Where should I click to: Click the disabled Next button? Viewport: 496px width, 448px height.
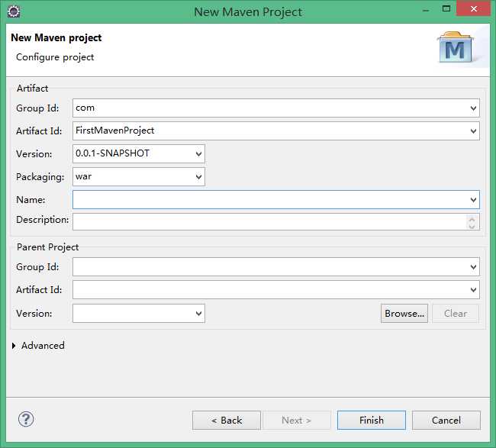(x=297, y=421)
